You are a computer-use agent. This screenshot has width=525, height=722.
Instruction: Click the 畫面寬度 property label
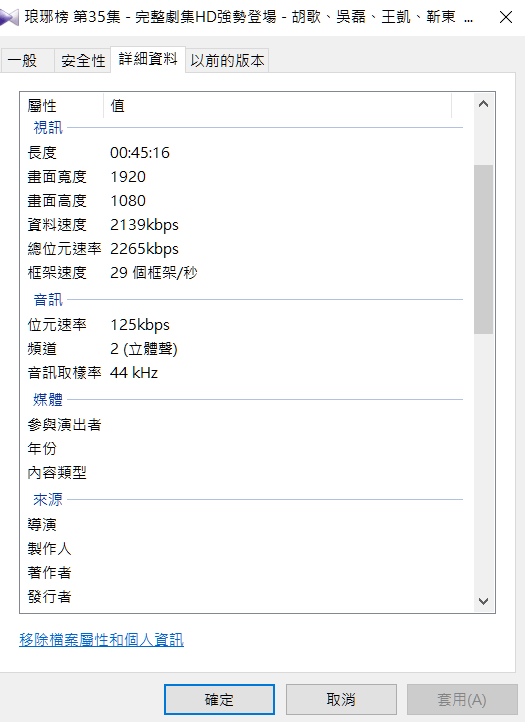click(57, 177)
